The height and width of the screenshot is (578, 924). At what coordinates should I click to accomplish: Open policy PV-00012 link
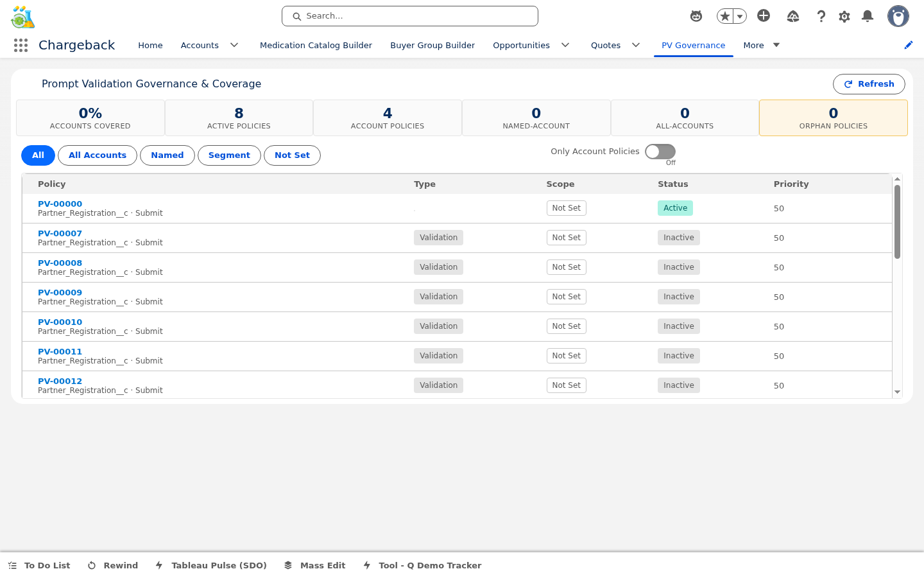(60, 381)
